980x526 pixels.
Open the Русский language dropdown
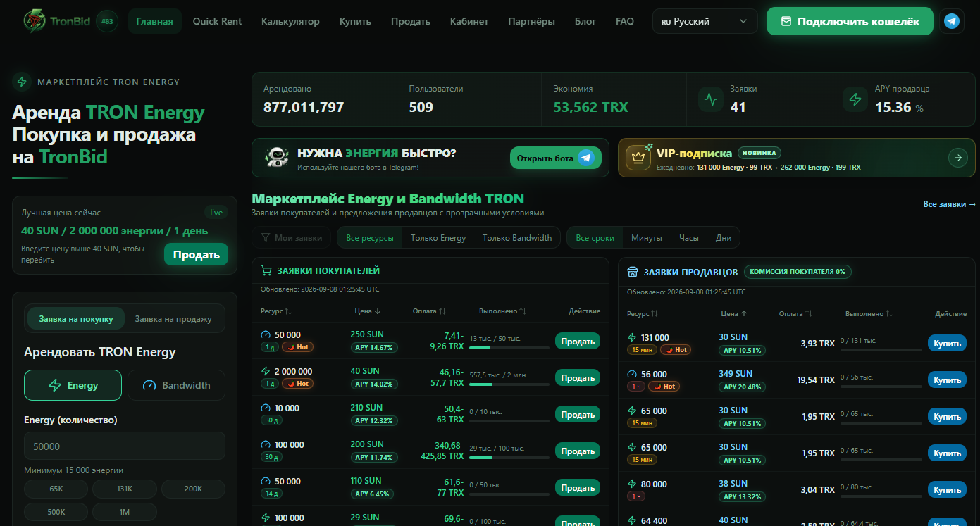tap(705, 21)
